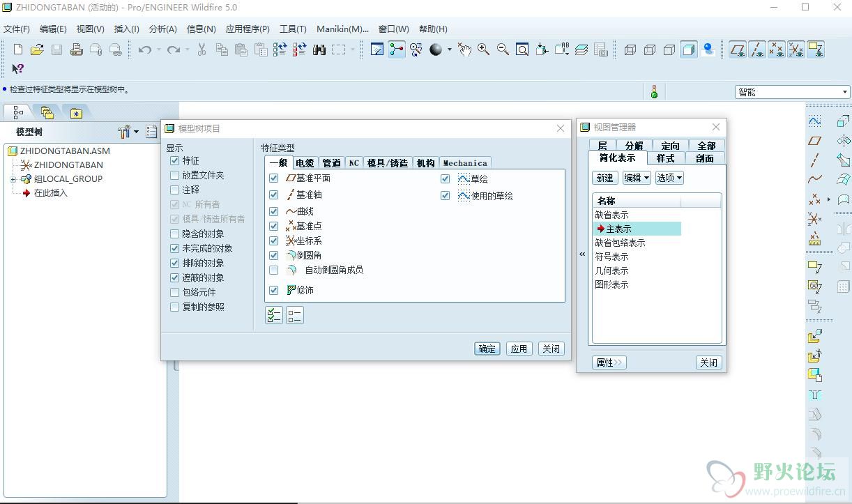Open the Manikin(M)... menu
This screenshot has width=852, height=504.
tap(342, 29)
